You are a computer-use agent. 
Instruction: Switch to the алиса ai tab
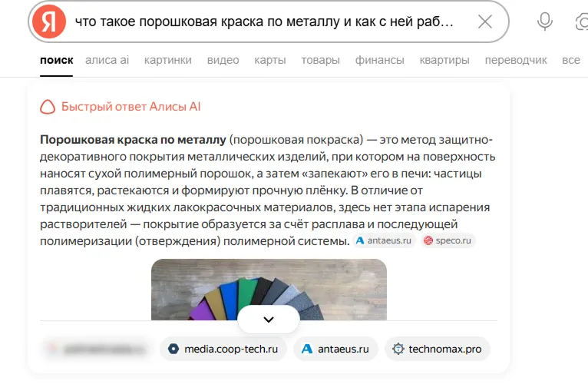[x=107, y=60]
